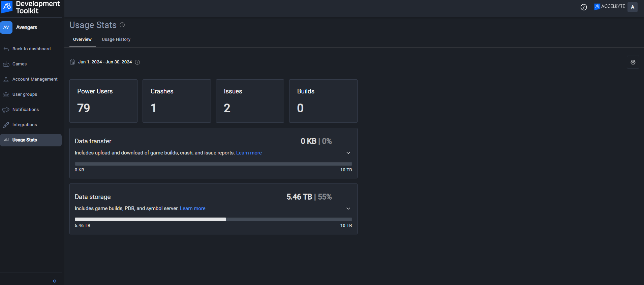The width and height of the screenshot is (644, 285).
Task: Open Integrations menu item
Action: 31,125
